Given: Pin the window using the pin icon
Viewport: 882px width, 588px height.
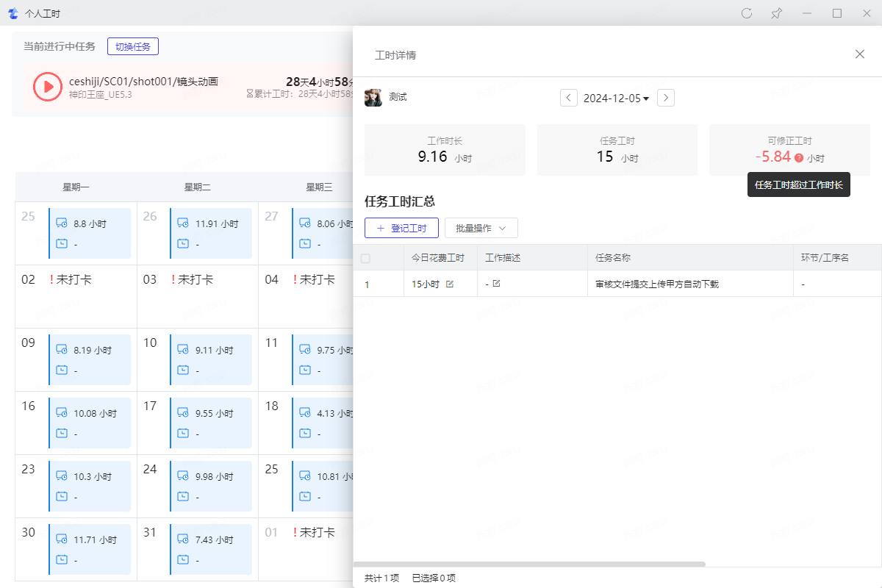Looking at the screenshot, I should point(776,13).
